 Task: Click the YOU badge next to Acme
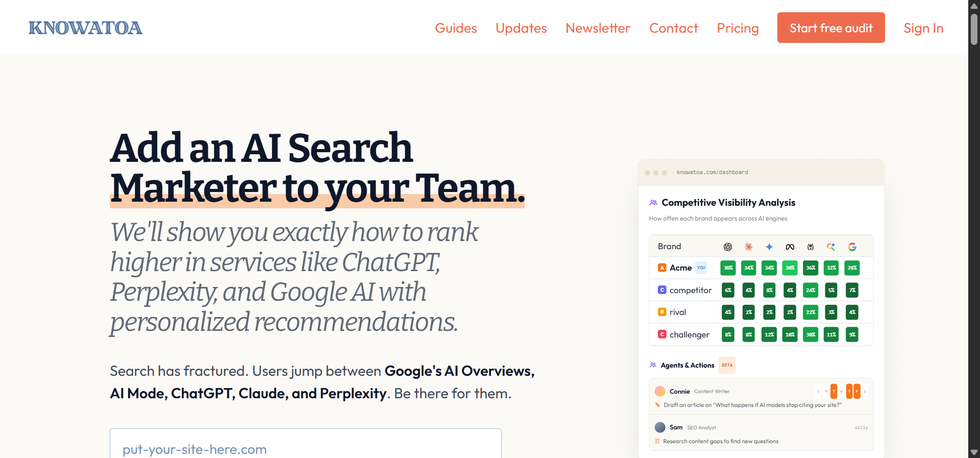pyautogui.click(x=701, y=268)
